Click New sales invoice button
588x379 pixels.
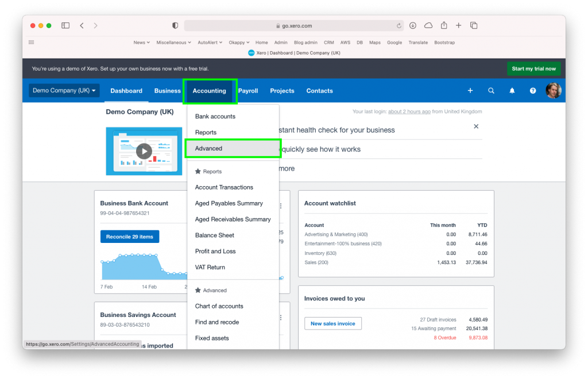tap(333, 323)
